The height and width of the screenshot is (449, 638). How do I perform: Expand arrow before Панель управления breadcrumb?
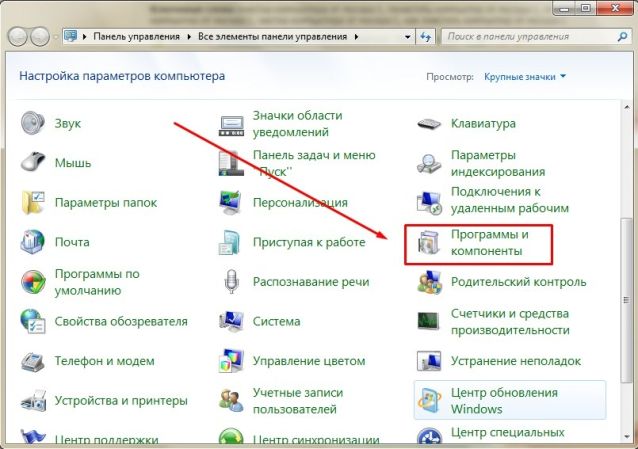click(85, 37)
